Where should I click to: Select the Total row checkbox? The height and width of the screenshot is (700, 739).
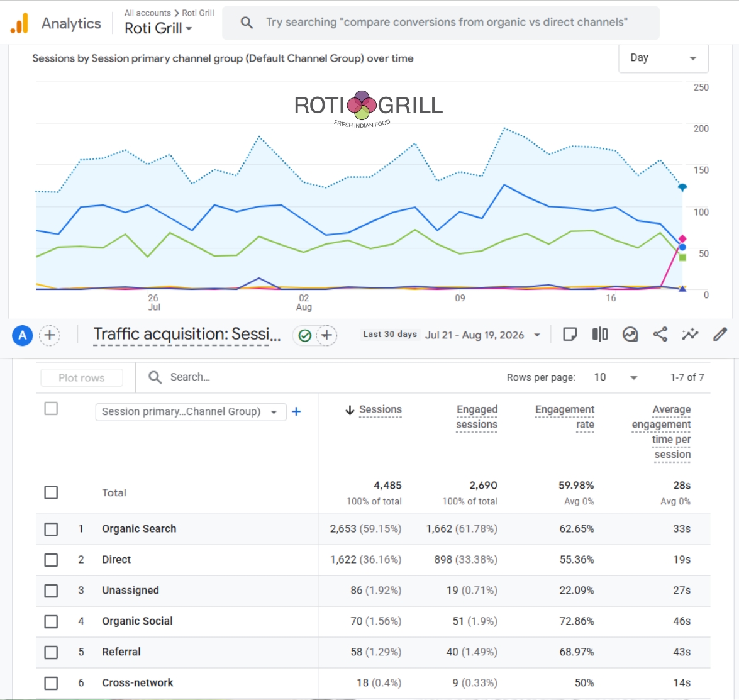(x=51, y=492)
